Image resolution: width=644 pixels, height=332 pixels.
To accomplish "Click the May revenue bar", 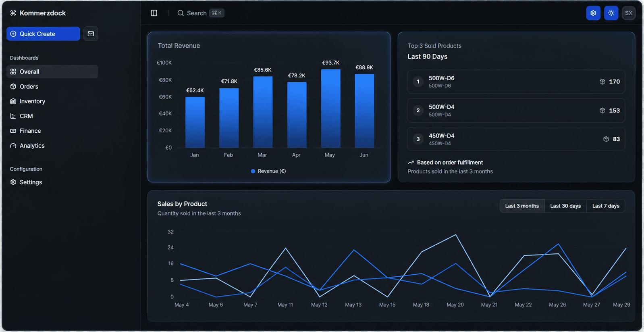I will tap(330, 109).
